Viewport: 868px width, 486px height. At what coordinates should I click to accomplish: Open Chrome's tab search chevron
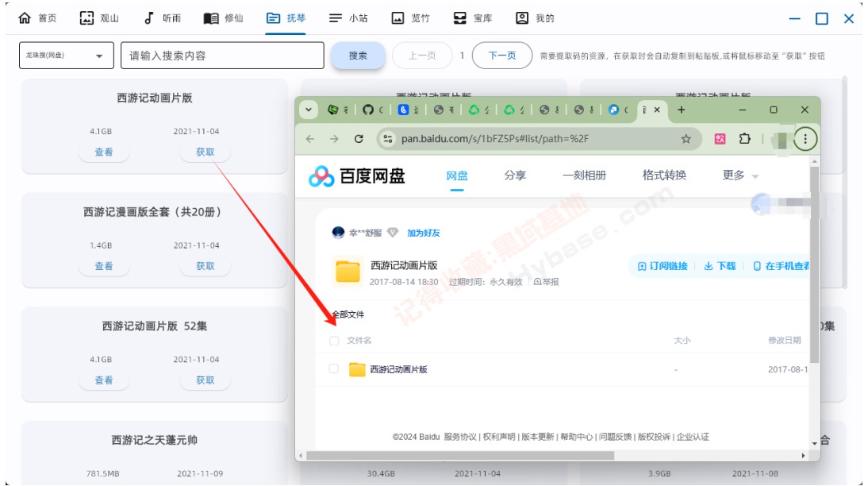point(309,110)
